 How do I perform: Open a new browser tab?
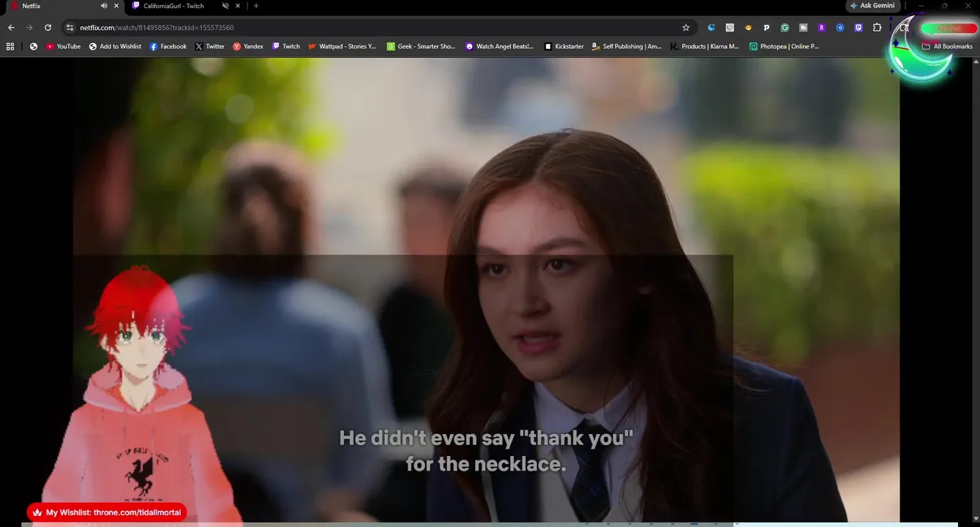[255, 6]
